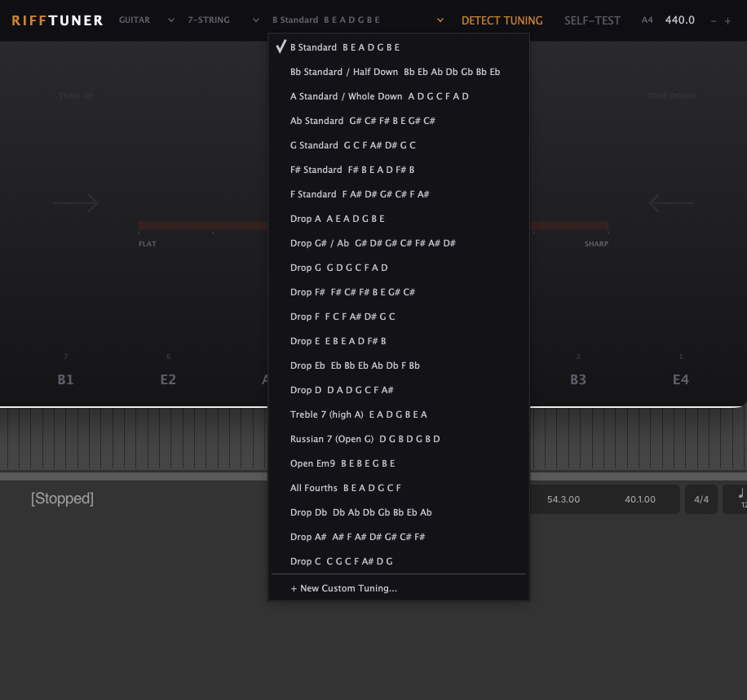747x700 pixels.
Task: Click the RIFFTUNER logo
Action: pyautogui.click(x=57, y=20)
